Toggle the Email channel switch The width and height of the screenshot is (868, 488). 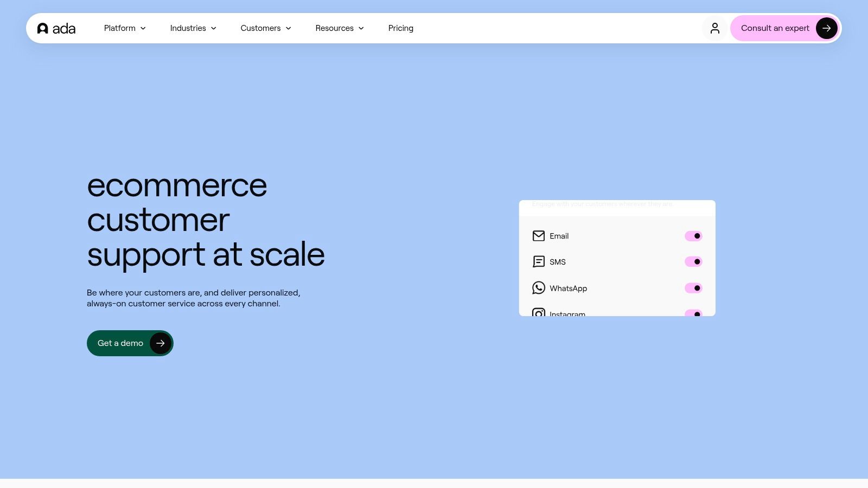click(x=693, y=236)
